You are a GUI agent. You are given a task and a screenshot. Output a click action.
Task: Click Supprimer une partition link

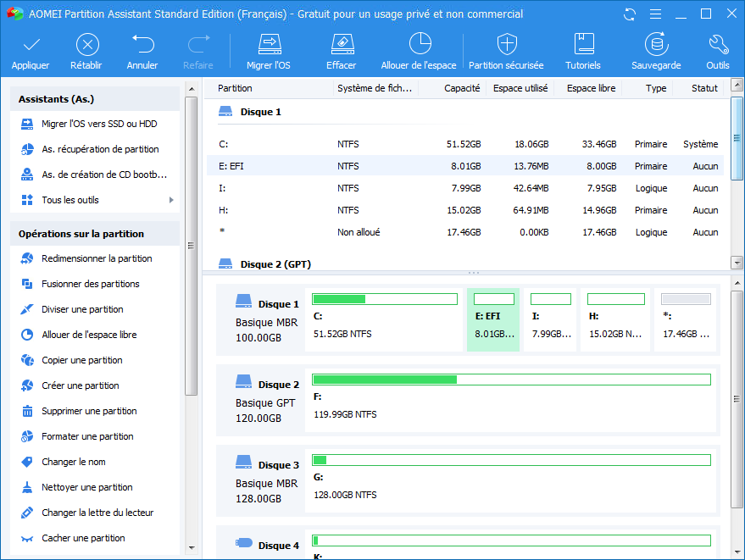[89, 411]
